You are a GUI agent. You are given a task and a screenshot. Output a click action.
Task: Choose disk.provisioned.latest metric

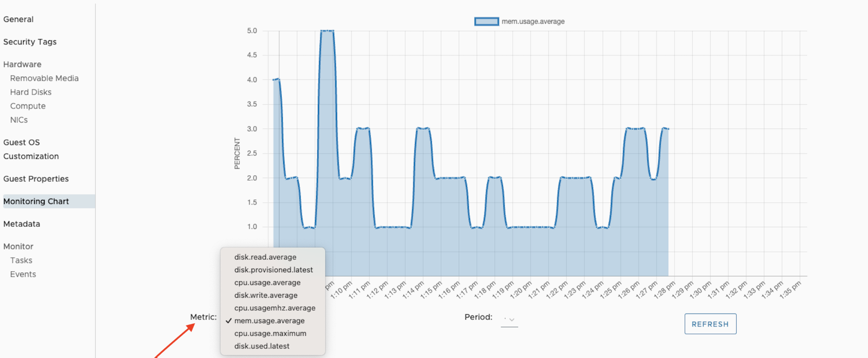click(x=273, y=270)
